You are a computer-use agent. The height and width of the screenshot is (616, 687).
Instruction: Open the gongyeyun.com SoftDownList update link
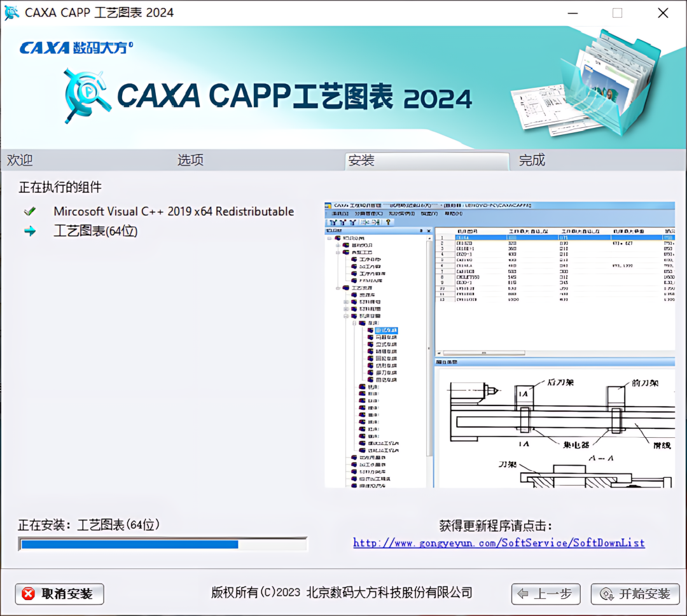(x=499, y=543)
